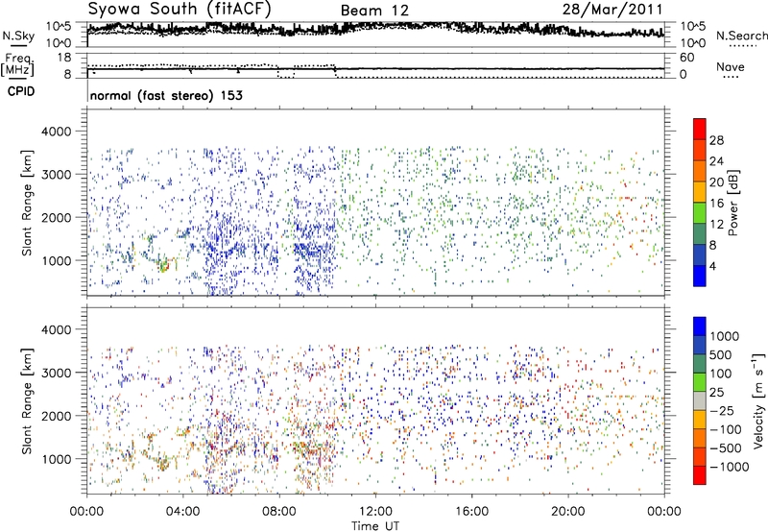
Task: Click the 'Nave' legend label
Action: [731, 66]
